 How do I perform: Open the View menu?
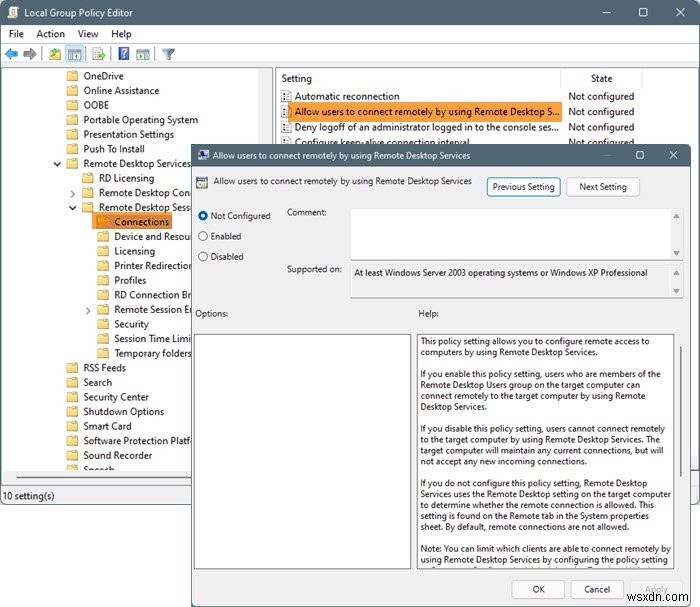pos(88,34)
